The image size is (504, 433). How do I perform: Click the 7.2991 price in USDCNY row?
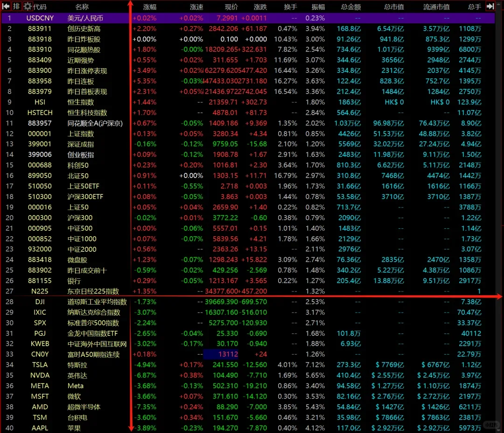tap(227, 18)
